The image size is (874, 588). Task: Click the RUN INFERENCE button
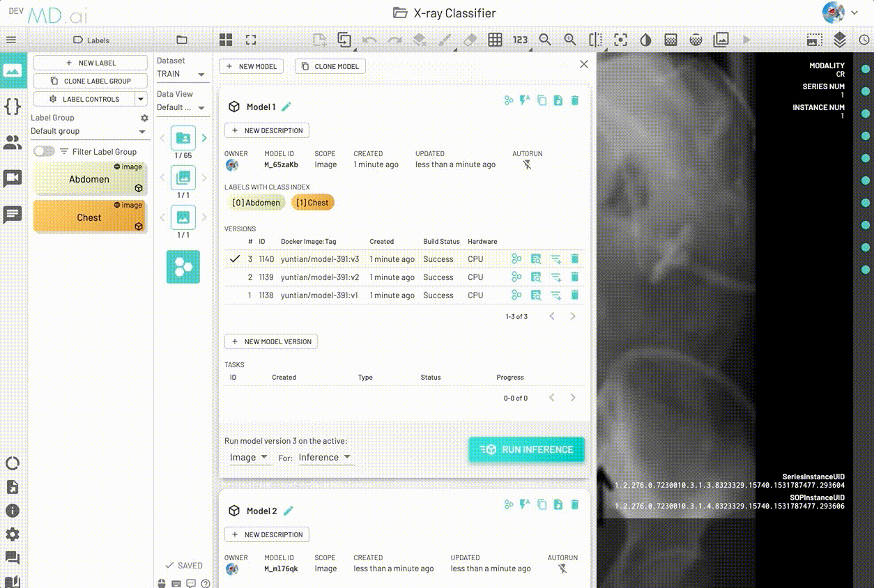pyautogui.click(x=526, y=450)
